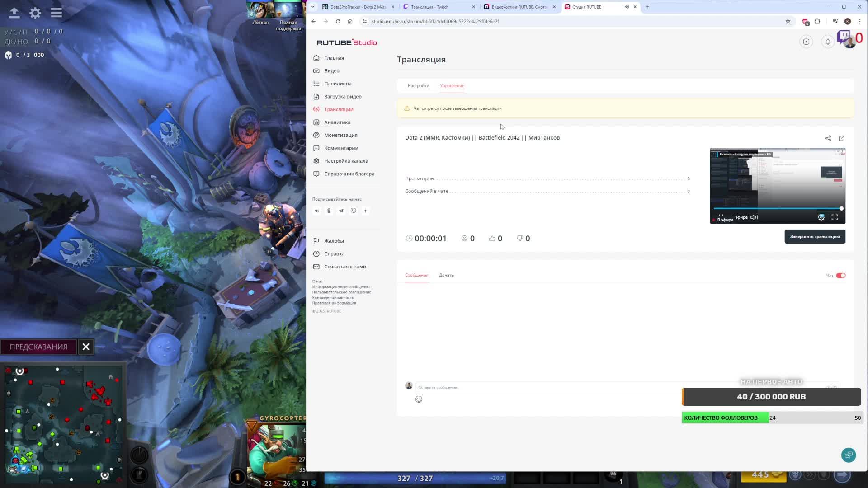Image resolution: width=868 pixels, height=488 pixels.
Task: Go back in browser history
Action: click(x=313, y=21)
